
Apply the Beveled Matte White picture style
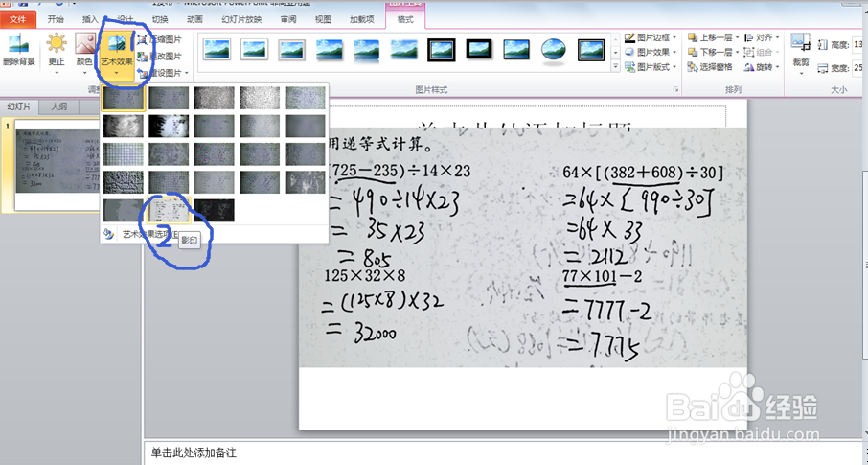coord(255,50)
